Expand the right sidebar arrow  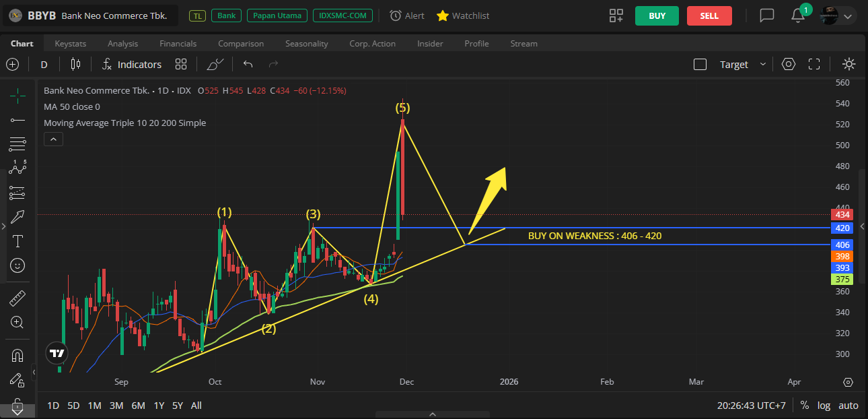pos(863,227)
